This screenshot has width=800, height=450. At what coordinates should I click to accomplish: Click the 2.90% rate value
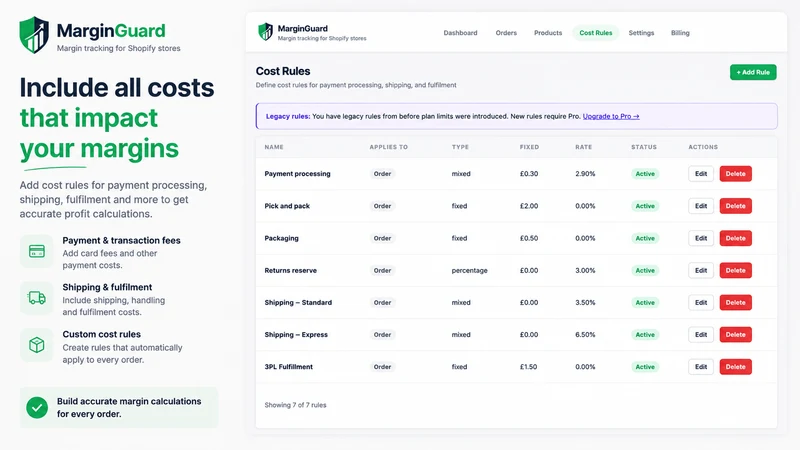[x=585, y=173]
